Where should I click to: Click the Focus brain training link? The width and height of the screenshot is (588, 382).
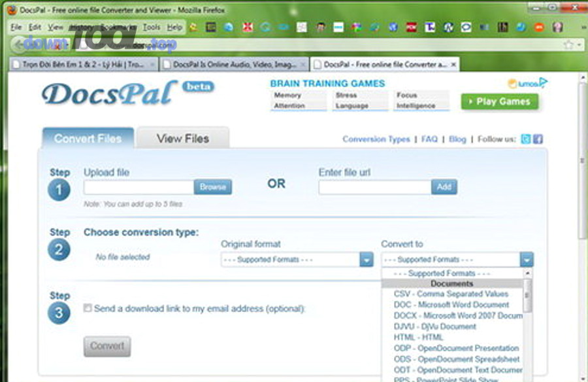click(x=407, y=95)
